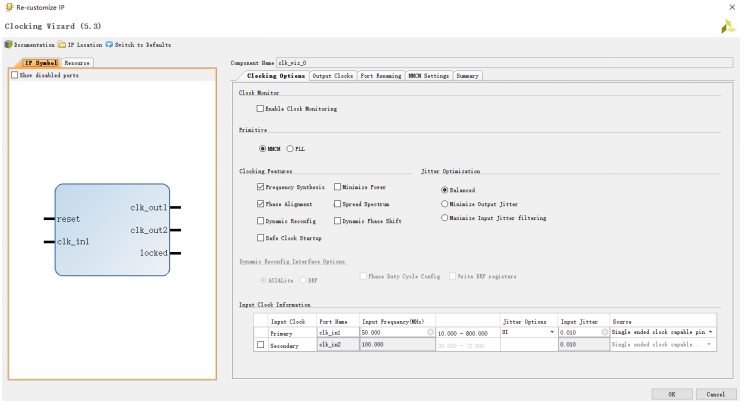Viewport: 746px width, 405px height.
Task: Click clk_in1 port on IP symbol
Action: point(73,242)
